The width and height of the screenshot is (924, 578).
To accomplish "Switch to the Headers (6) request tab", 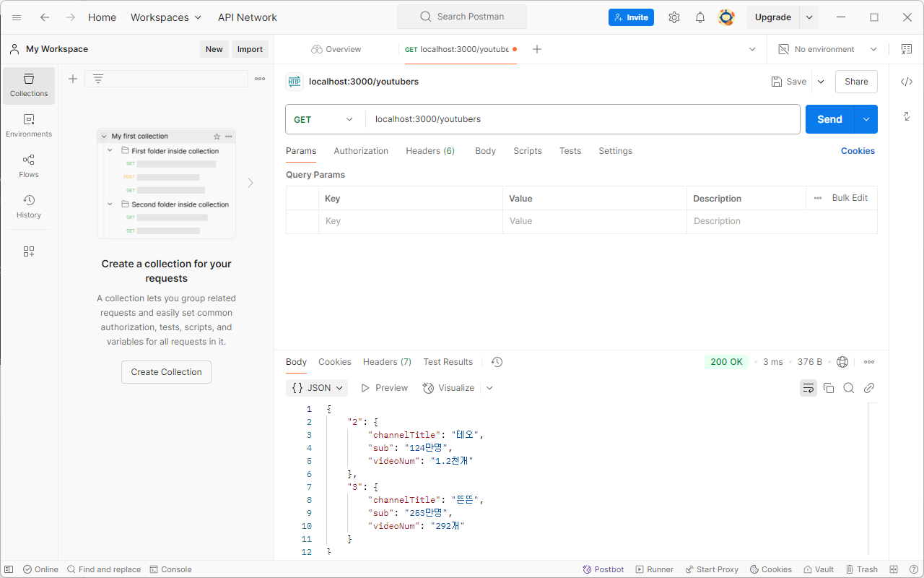I will click(430, 151).
